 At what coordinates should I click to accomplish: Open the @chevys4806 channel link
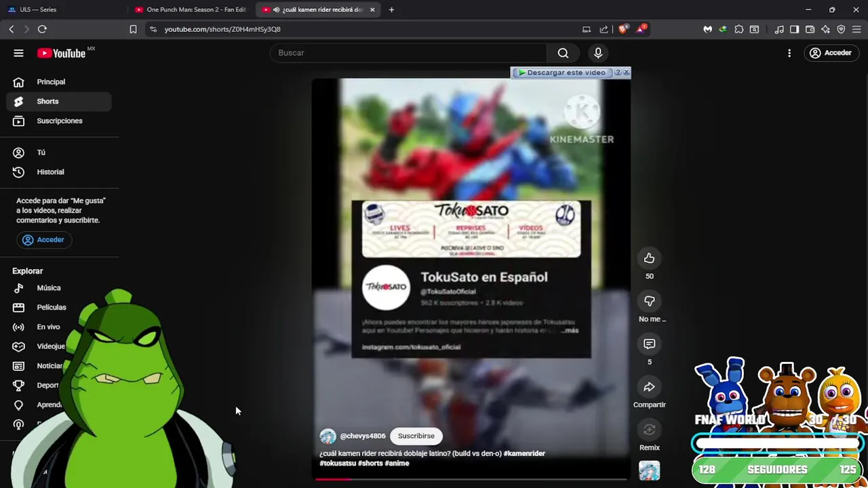363,436
